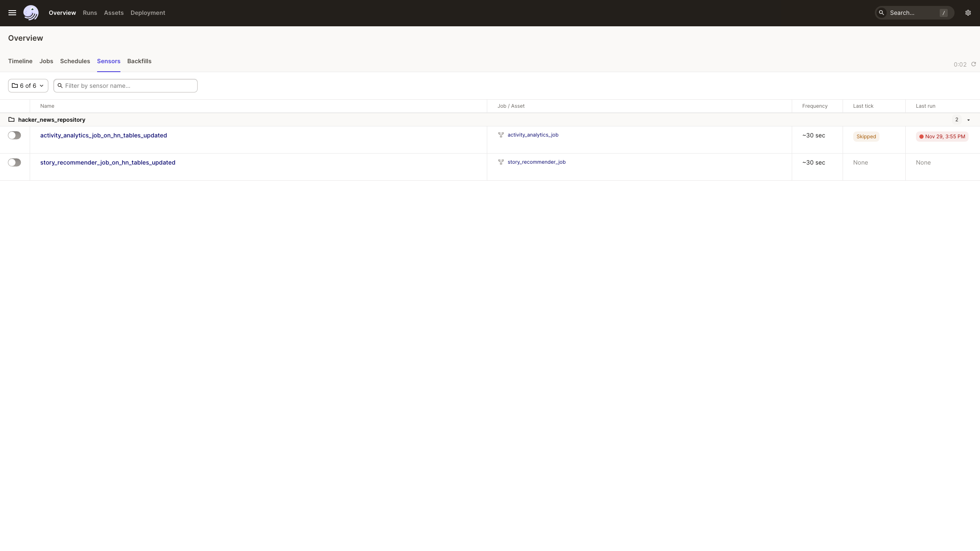Open the 6 of 6 sensors dropdown

[x=28, y=86]
